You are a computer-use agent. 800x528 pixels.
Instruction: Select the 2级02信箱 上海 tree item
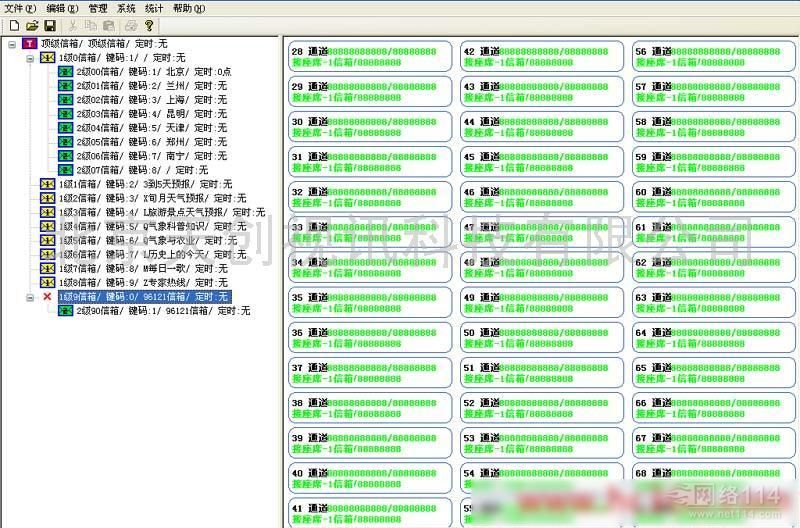coord(151,100)
